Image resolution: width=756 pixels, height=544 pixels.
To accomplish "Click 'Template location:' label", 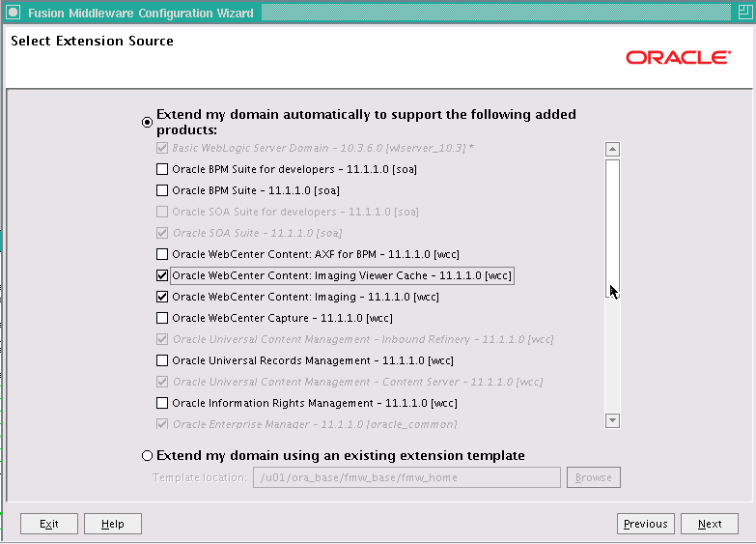I will pos(200,477).
